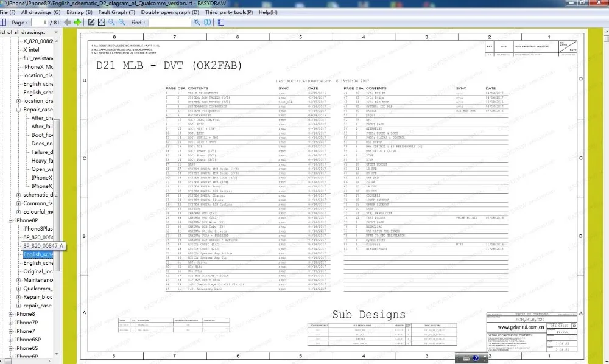Click the drawings tree vertical scrollbar thumb
The width and height of the screenshot is (609, 364).
coord(57,195)
